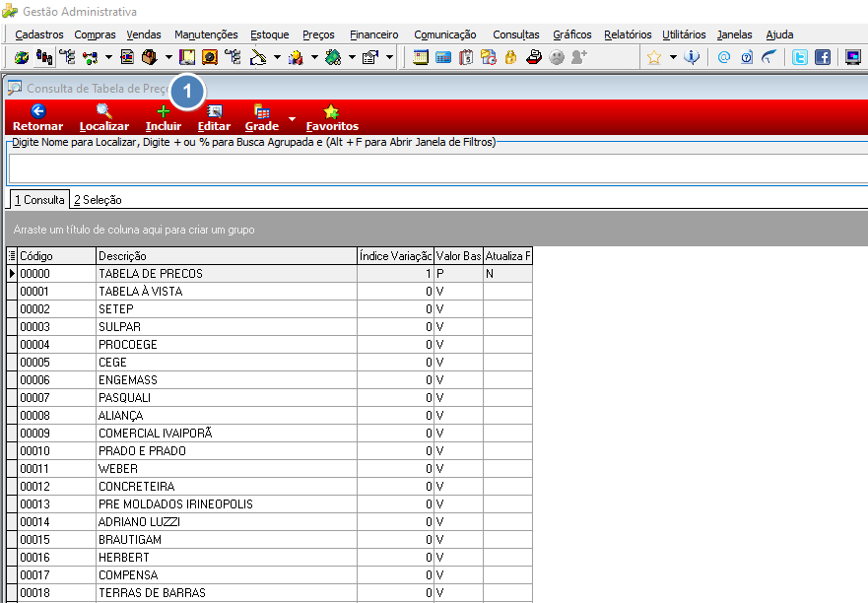Click the blue @ email icon
Viewport: 868px width, 603px height.
(x=723, y=57)
